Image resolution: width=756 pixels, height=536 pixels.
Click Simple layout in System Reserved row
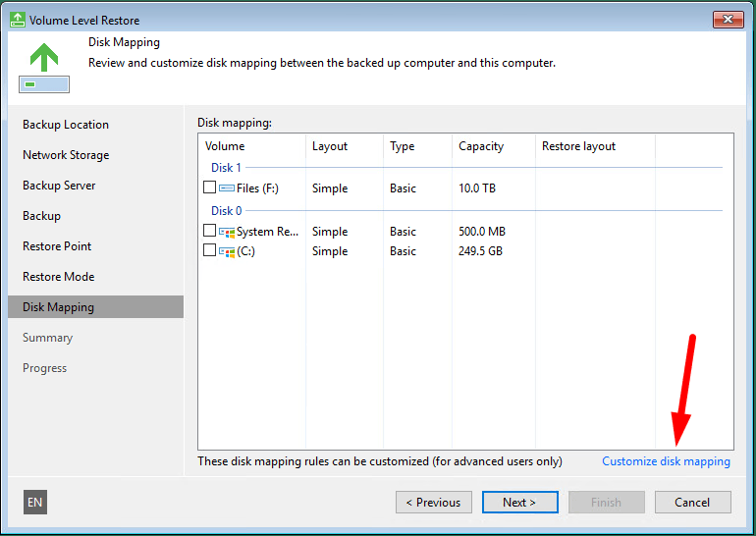click(330, 232)
